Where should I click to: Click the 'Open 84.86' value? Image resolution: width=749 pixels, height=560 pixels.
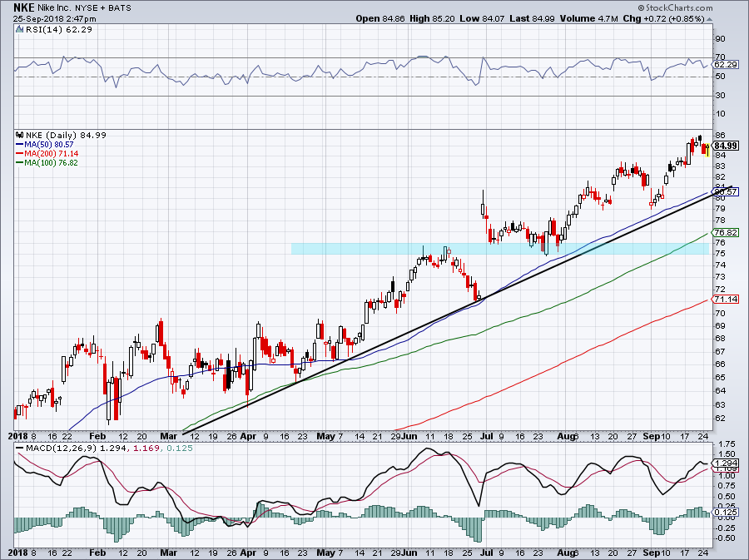tap(380, 18)
